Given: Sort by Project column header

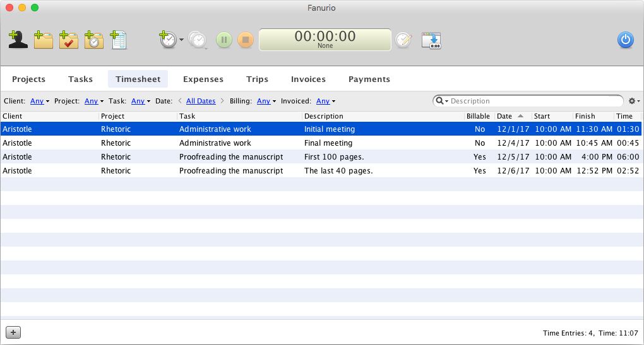Looking at the screenshot, I should coord(138,116).
